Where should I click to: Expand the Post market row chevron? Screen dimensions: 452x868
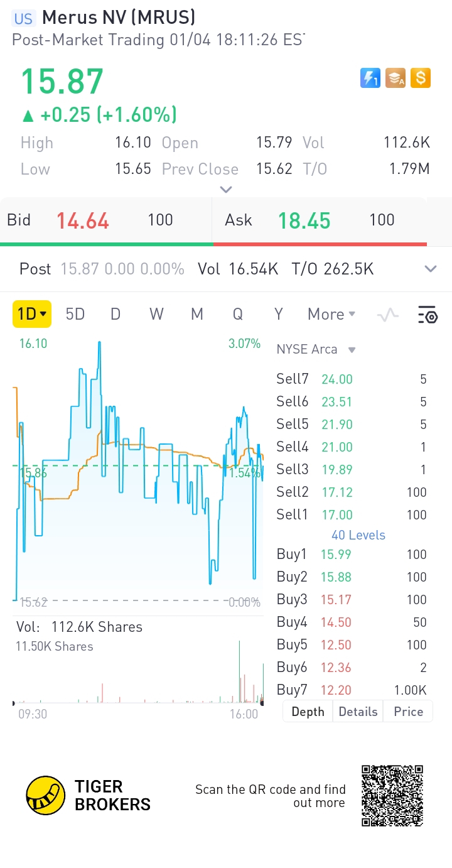click(430, 269)
